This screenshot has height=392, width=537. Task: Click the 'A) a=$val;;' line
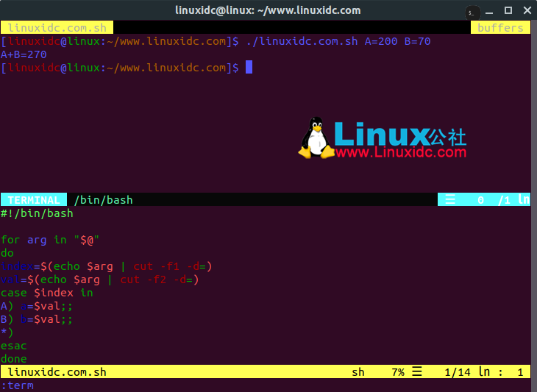click(x=37, y=306)
